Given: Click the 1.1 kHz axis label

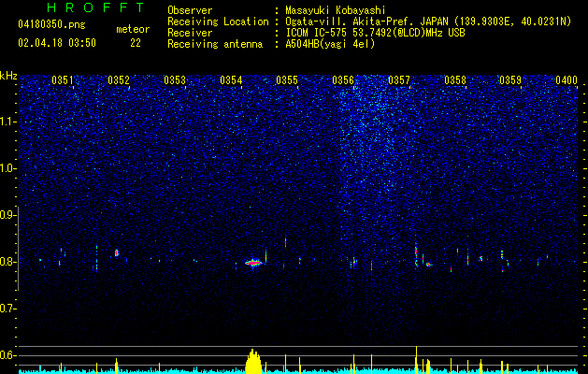Looking at the screenshot, I should (7, 122).
